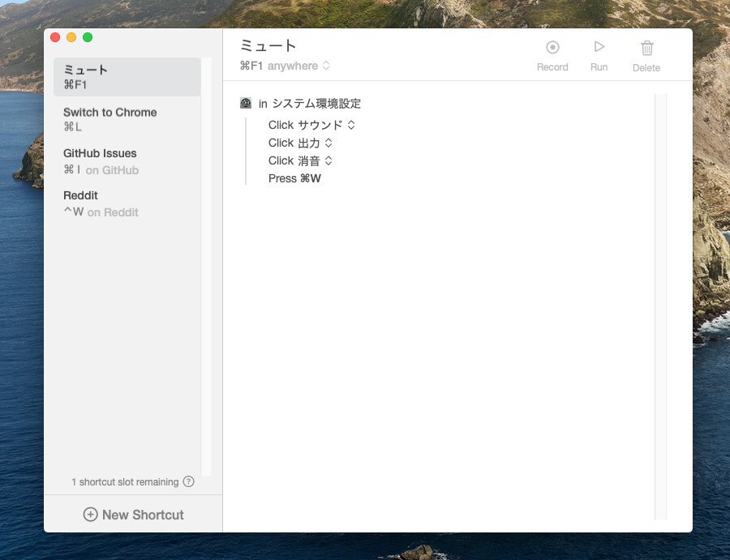
Task: Click the システム環境設定 app icon
Action: pyautogui.click(x=246, y=103)
